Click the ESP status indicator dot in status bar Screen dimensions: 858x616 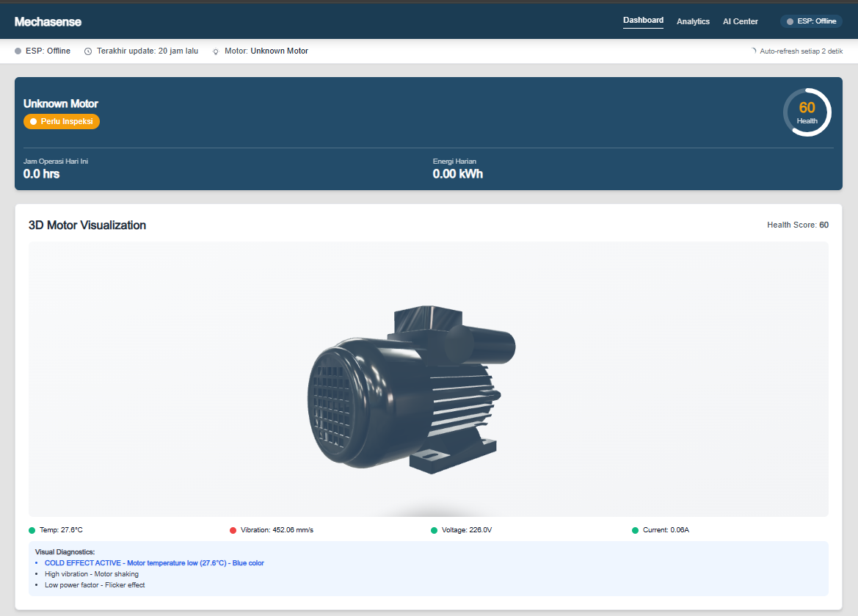click(x=19, y=51)
